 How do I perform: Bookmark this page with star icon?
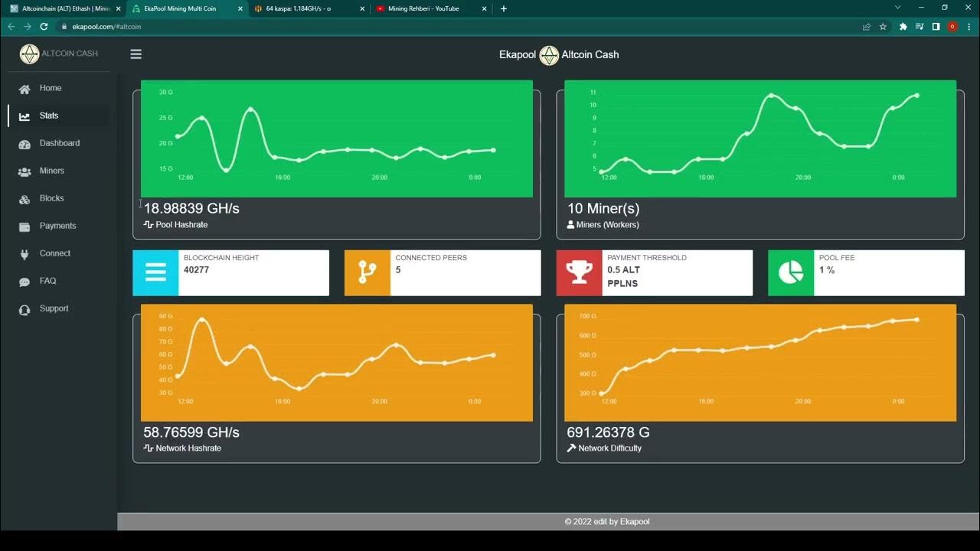(883, 27)
